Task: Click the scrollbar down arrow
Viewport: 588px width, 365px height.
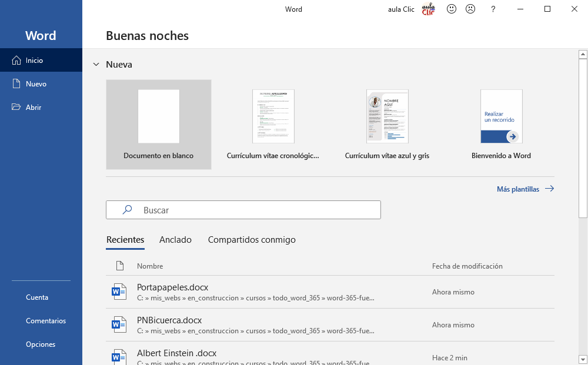Action: [x=583, y=359]
